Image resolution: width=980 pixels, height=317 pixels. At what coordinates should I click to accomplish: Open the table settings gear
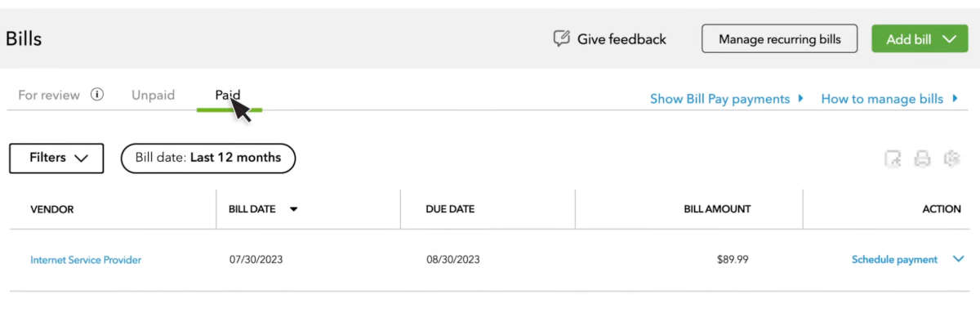click(951, 159)
